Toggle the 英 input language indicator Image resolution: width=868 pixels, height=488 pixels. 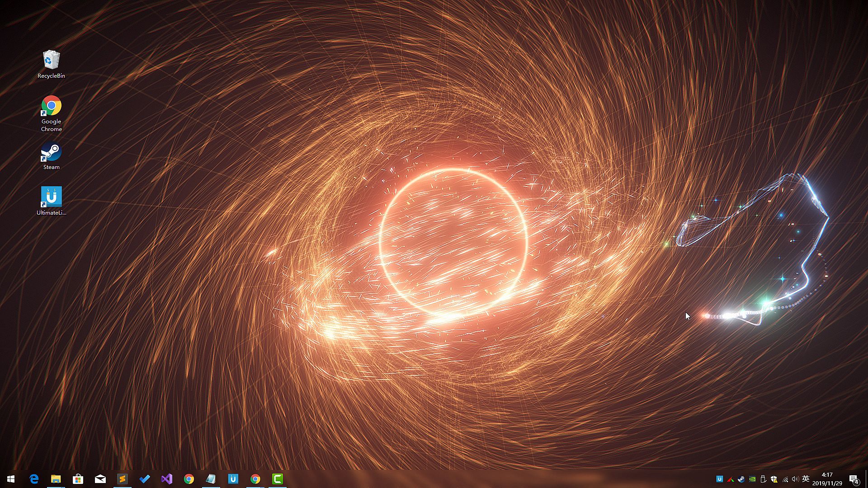[806, 479]
